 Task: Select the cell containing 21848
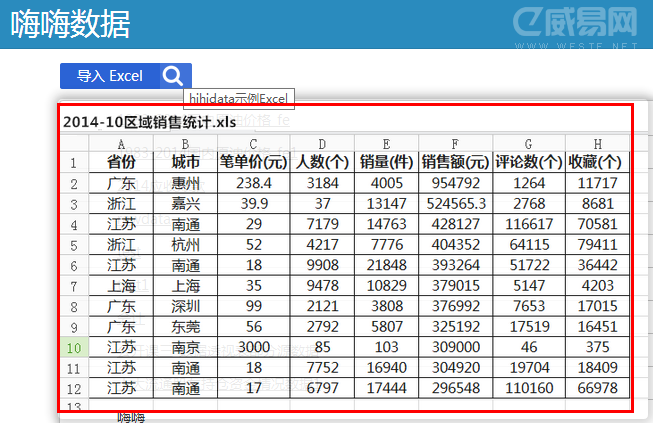click(386, 265)
